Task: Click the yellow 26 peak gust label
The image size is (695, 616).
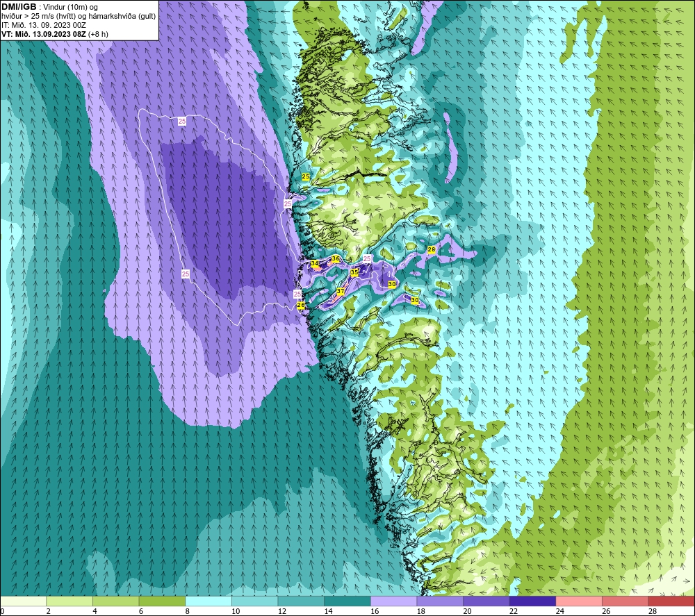Action: click(301, 305)
